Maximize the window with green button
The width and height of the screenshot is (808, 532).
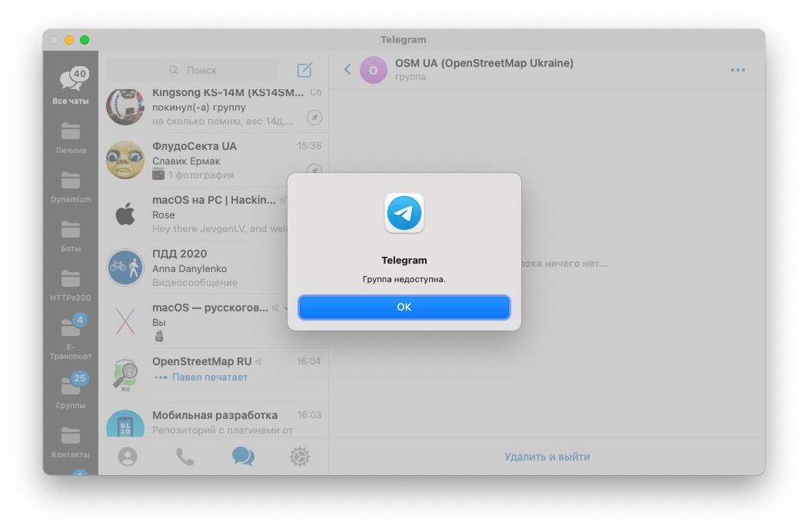click(x=85, y=40)
